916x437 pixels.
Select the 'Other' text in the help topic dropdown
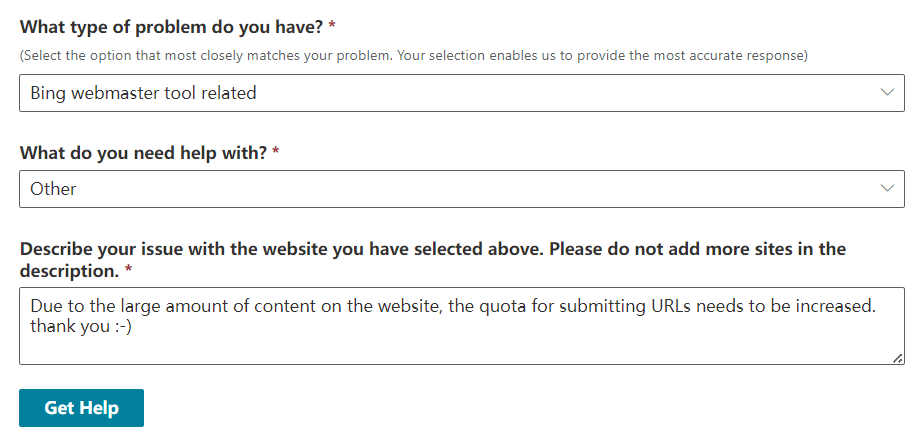click(53, 189)
